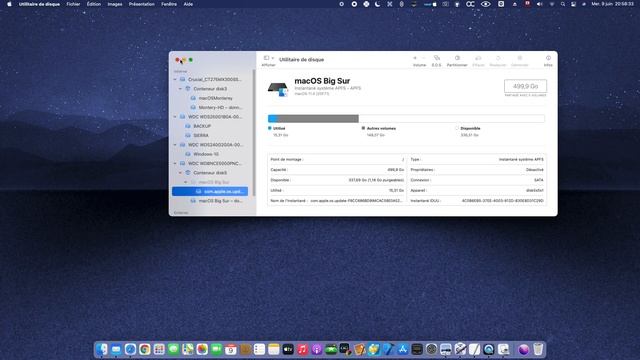Collapse the WDC WDS240G2G0A disk
The image size is (640, 360).
(175, 145)
